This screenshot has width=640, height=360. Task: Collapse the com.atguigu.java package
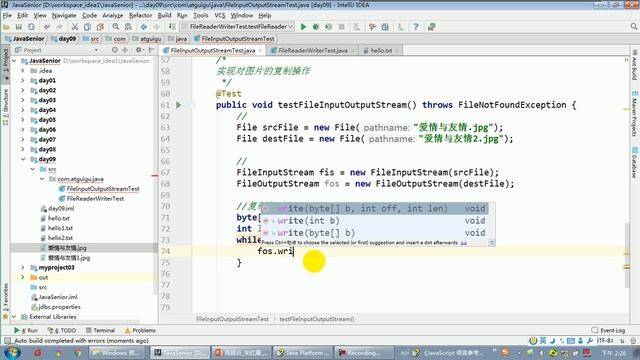coord(42,179)
